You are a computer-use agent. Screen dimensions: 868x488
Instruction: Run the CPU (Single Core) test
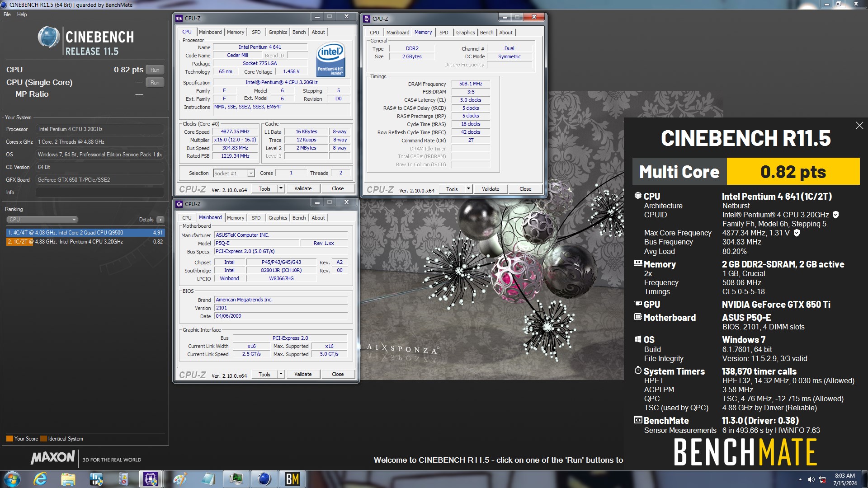(x=155, y=83)
